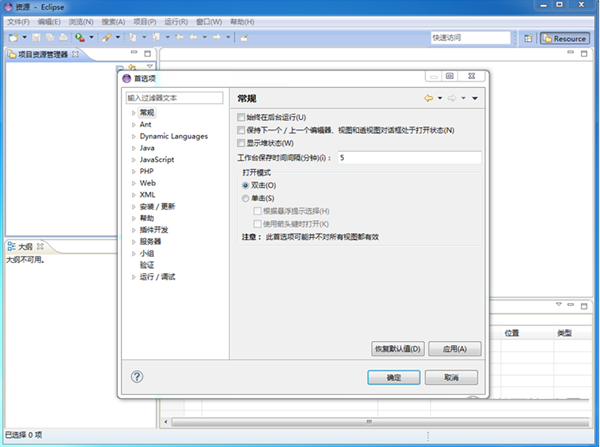This screenshot has width=600, height=447.
Task: Expand the Java preferences node
Action: click(x=133, y=148)
